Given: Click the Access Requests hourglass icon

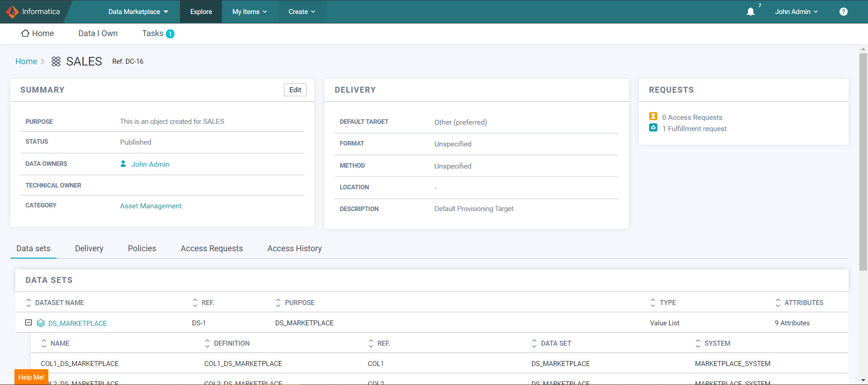Looking at the screenshot, I should coord(653,116).
